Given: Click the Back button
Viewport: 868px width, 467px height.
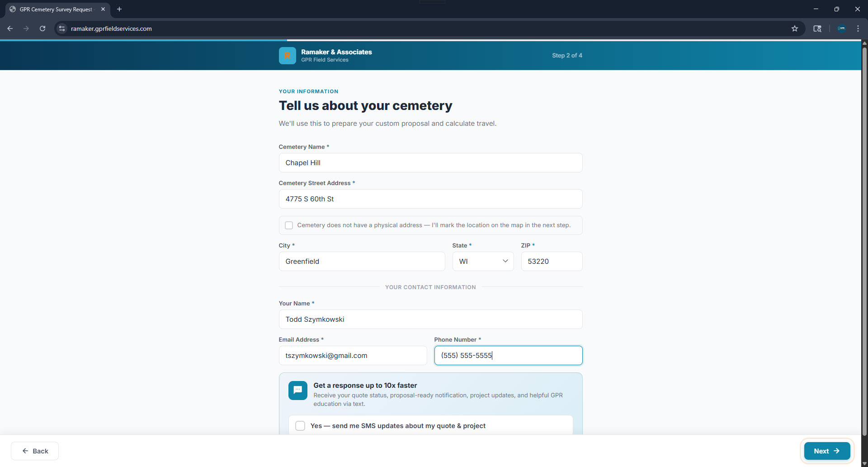Looking at the screenshot, I should coord(35,451).
